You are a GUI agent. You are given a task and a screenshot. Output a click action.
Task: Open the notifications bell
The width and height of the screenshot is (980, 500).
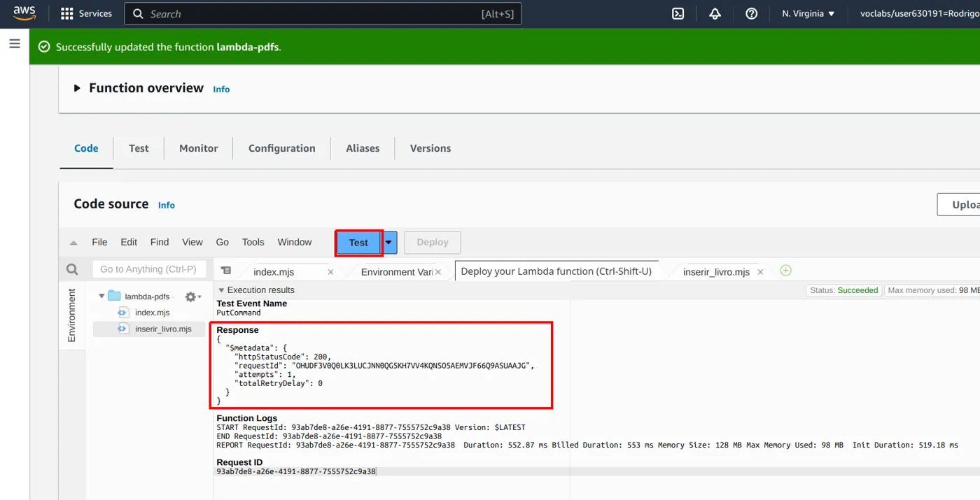pyautogui.click(x=715, y=13)
